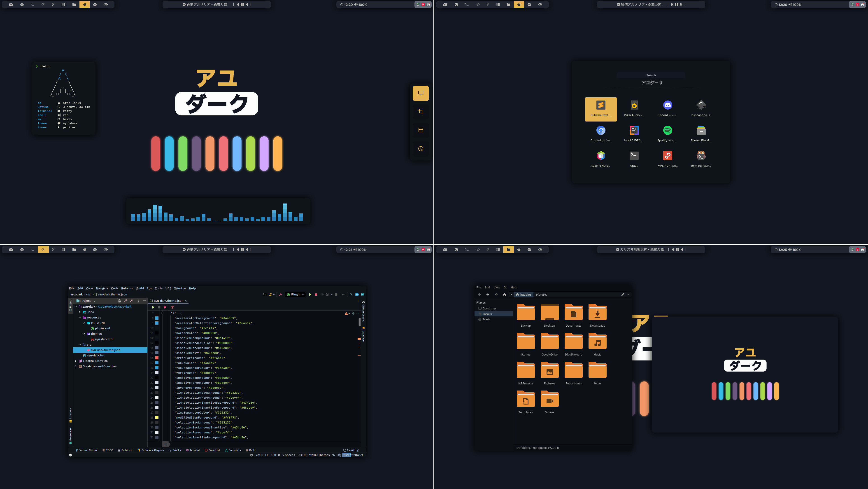868x489 pixels.
Task: Click the red errorForeground color swatch in gutter
Action: (157, 358)
